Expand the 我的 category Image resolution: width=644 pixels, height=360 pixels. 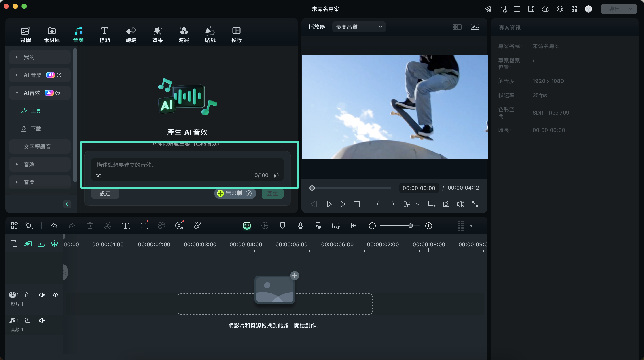coord(40,57)
